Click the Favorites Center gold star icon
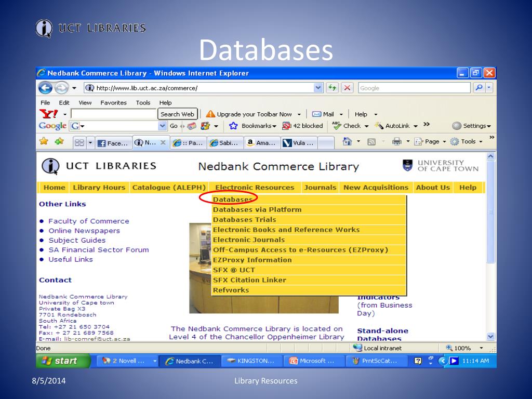The width and height of the screenshot is (532, 399). click(44, 141)
